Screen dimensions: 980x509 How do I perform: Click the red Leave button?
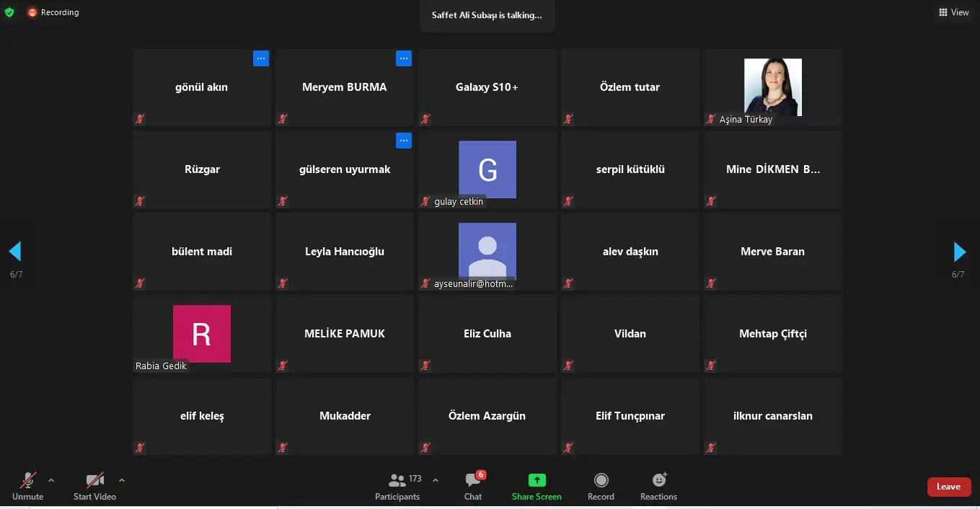(949, 487)
